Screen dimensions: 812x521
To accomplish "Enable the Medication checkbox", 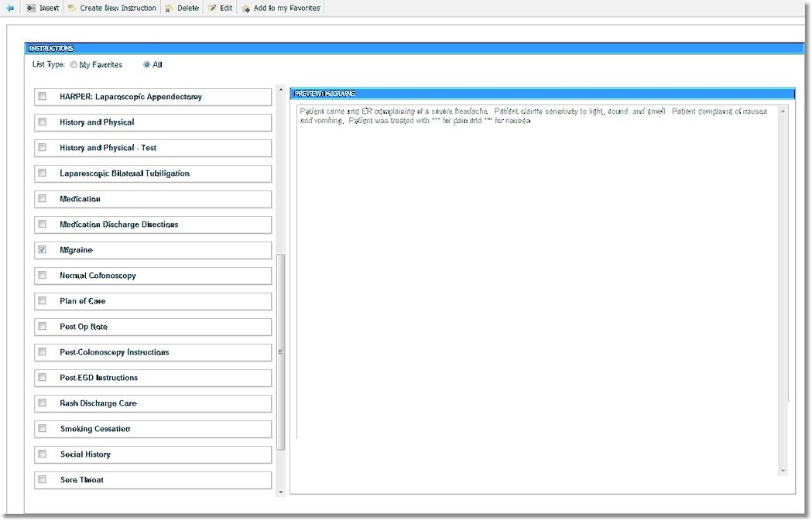I will pyautogui.click(x=43, y=198).
